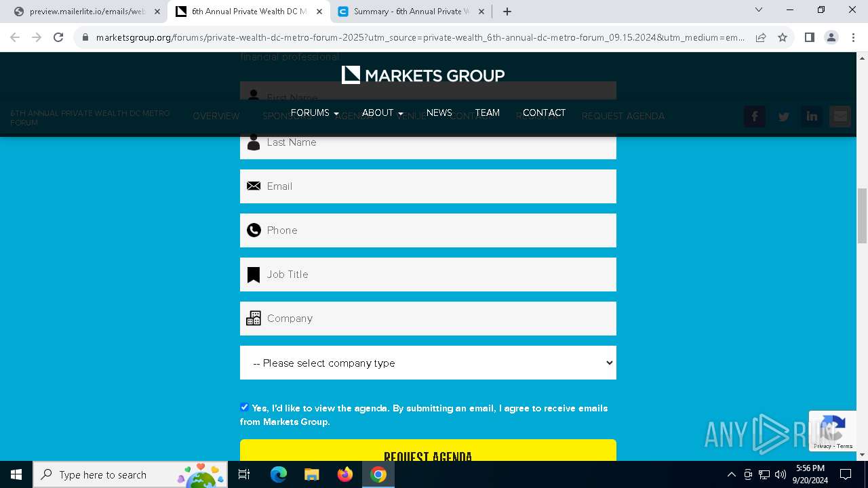Click the Markets Group logo
Image resolution: width=868 pixels, height=488 pixels.
click(x=423, y=75)
